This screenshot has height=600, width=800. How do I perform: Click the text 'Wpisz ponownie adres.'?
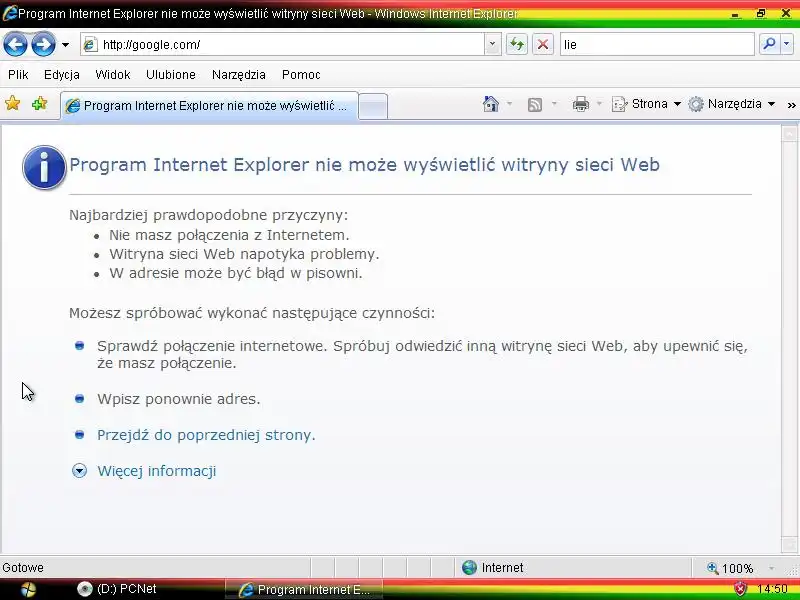click(179, 398)
